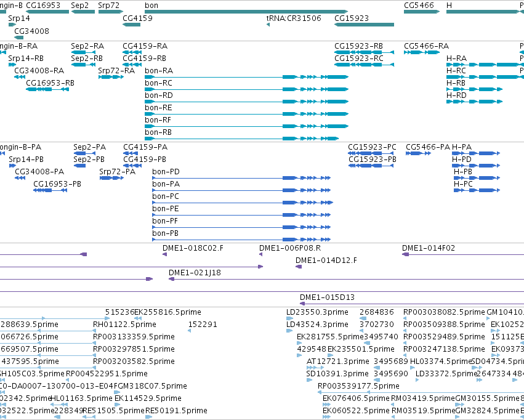Click the H-PB protein label

tap(463, 172)
